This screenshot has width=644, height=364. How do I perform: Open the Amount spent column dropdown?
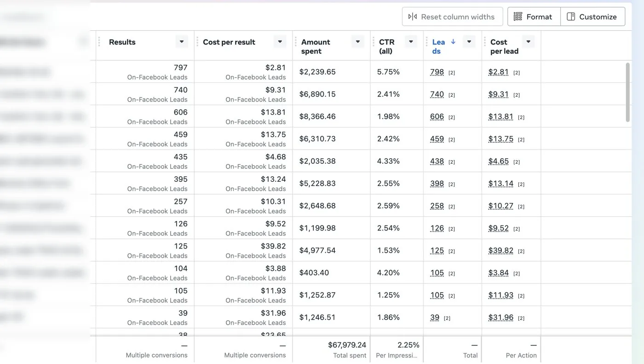[358, 42]
